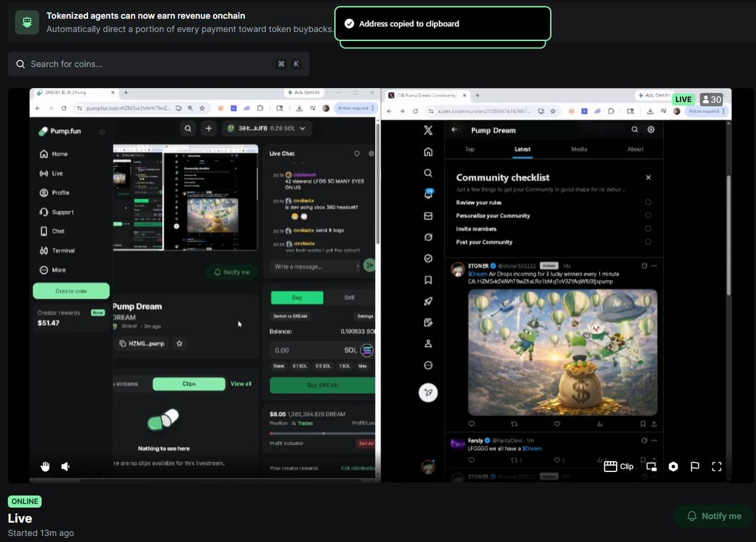Screen dimensions: 756x542
Task: Focus the Write a message chat field
Action: click(x=315, y=267)
